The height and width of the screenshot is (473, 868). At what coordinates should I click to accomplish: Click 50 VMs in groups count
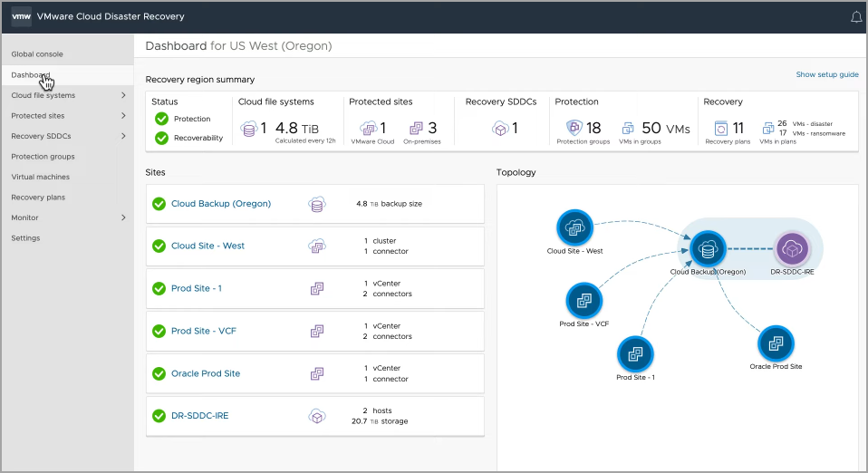tap(665, 129)
